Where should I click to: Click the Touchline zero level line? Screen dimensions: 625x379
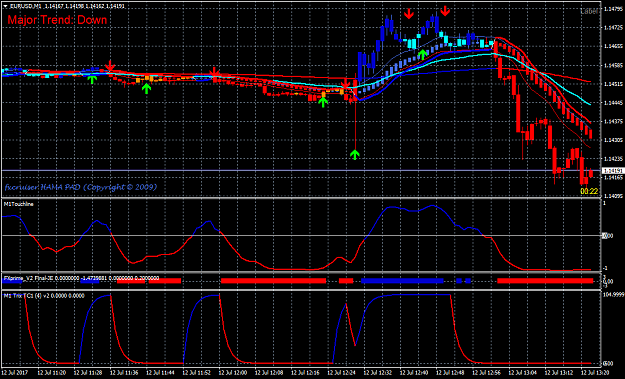coord(301,236)
